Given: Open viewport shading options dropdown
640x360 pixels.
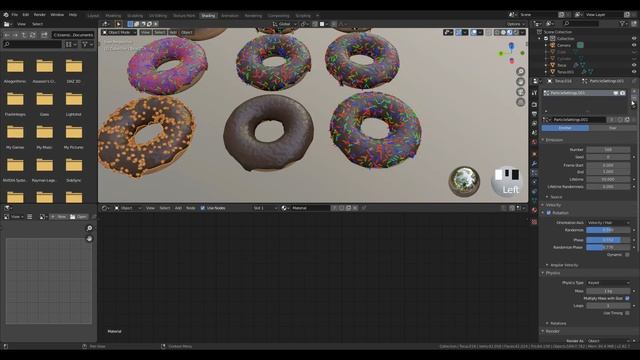Looking at the screenshot, I should (x=522, y=32).
